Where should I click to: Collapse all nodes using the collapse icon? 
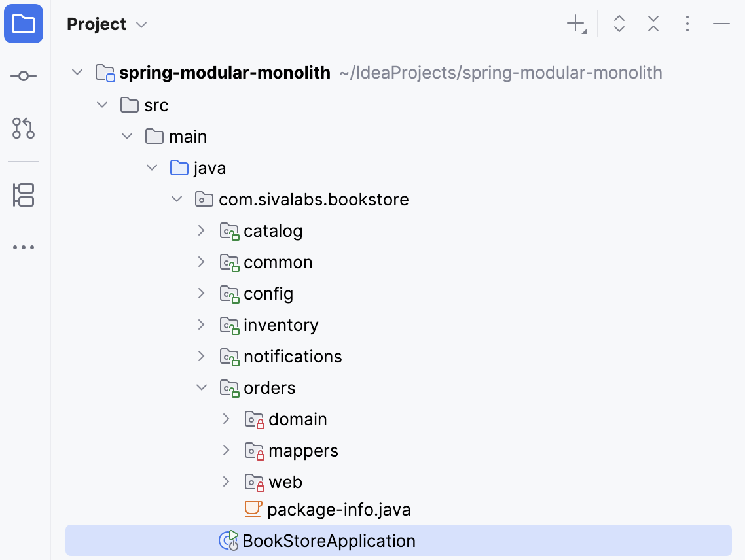pyautogui.click(x=653, y=24)
